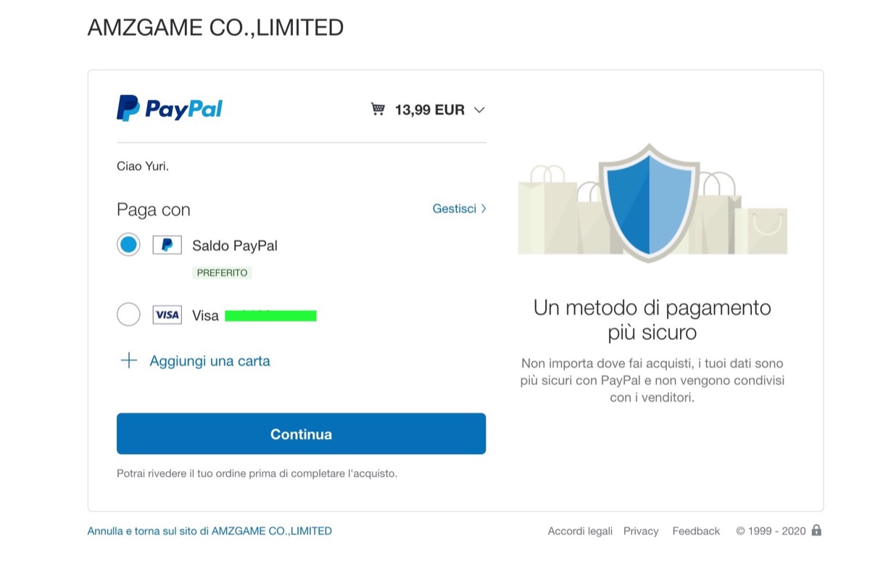
Task: Open the Accordi legali link
Action: click(580, 531)
